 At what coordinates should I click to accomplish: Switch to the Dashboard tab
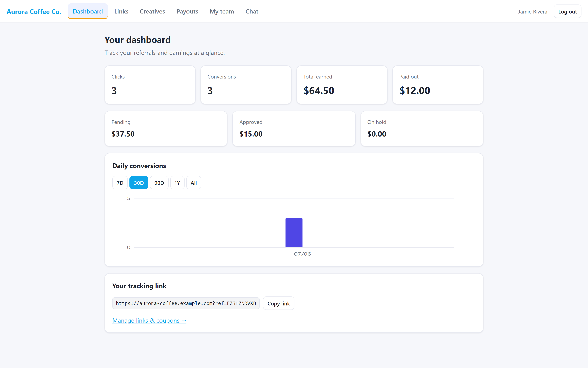(x=88, y=11)
